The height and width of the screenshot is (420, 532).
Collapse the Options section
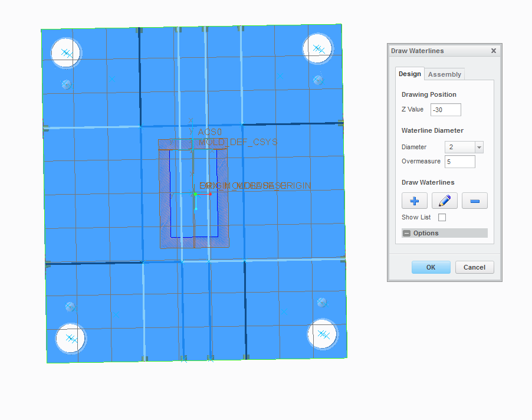pyautogui.click(x=406, y=233)
